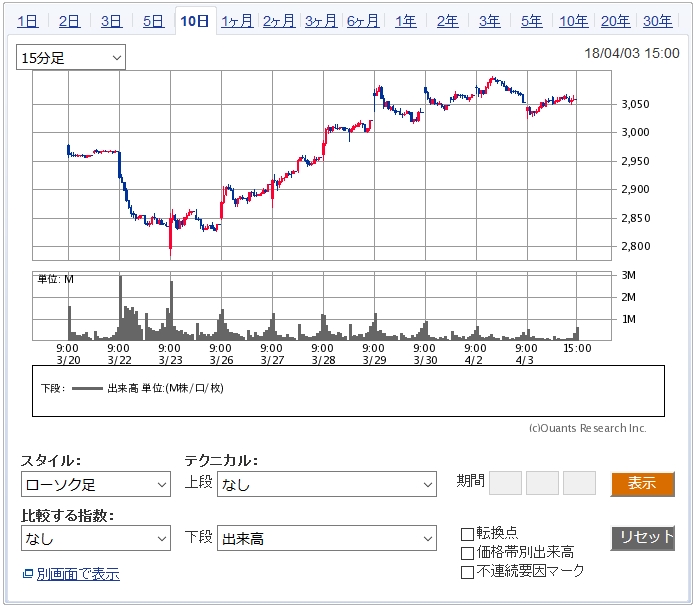Switch to the 5日 period tab
This screenshot has width=697, height=606.
tap(153, 21)
